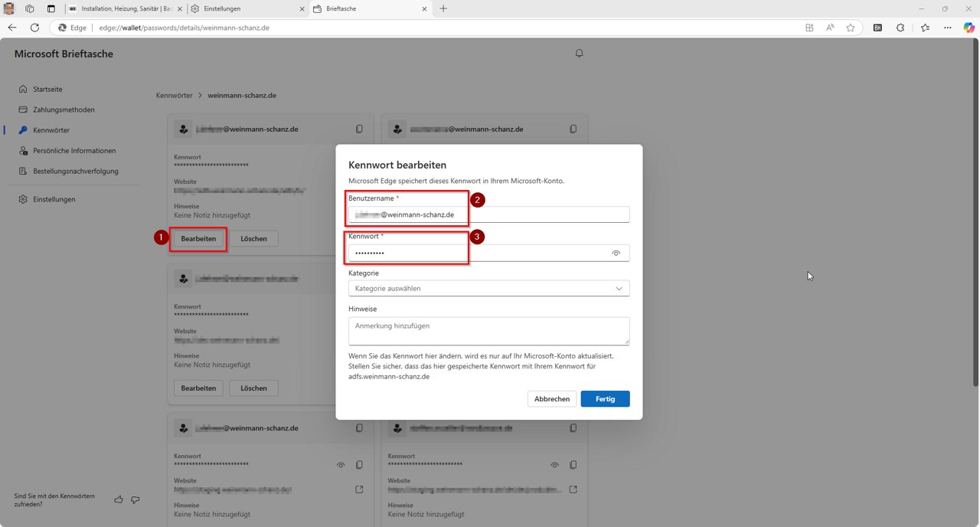Click the Kennwörter breadcrumb link
Image resolution: width=980 pixels, height=527 pixels.
[174, 96]
